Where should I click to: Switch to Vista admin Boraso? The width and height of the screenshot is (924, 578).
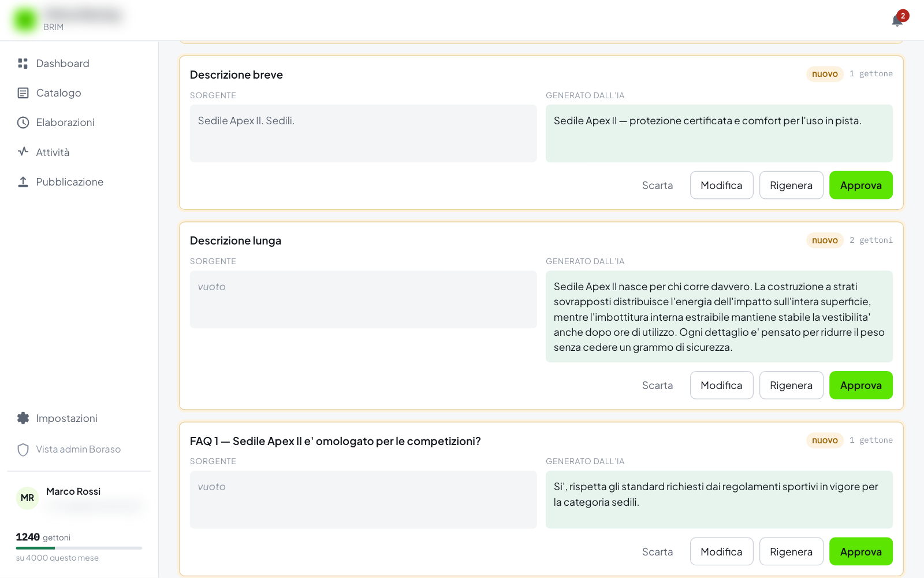click(79, 450)
